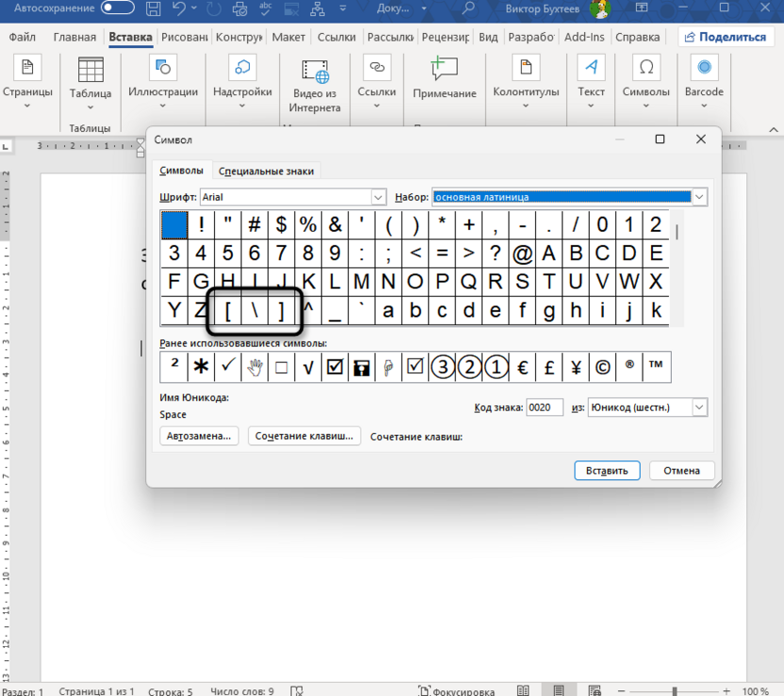
Task: Open the Ссылки ribbon tab
Action: [x=336, y=37]
